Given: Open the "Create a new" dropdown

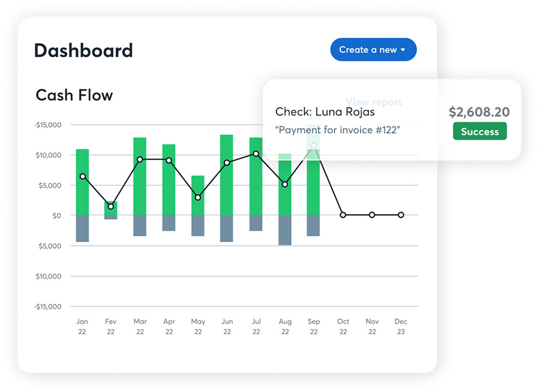Looking at the screenshot, I should 373,50.
